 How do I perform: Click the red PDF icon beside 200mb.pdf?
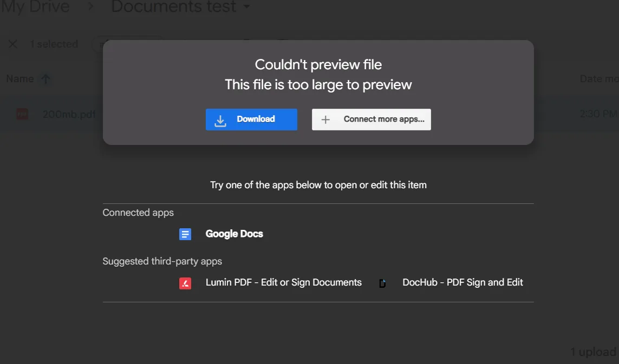(22, 114)
